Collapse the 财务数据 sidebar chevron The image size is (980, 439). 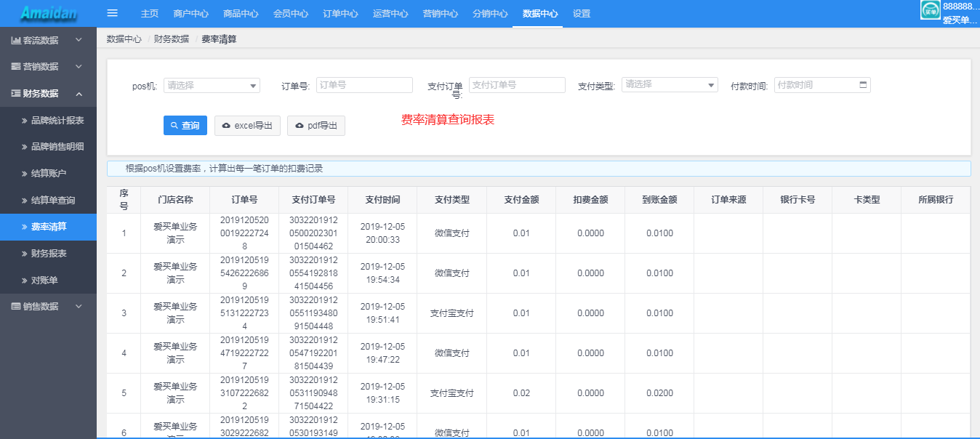click(79, 93)
